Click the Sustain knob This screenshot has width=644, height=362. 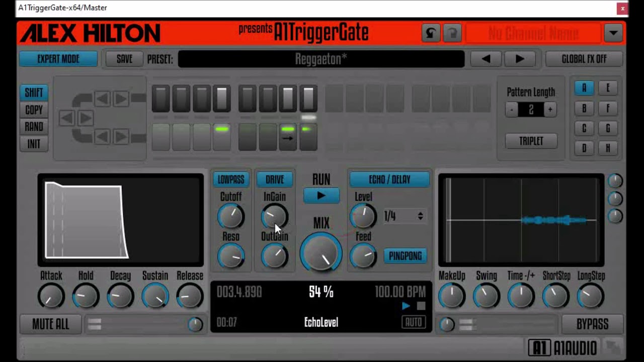155,297
